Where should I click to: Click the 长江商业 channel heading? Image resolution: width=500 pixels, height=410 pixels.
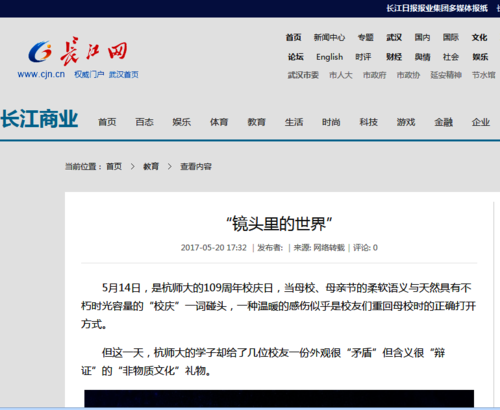(39, 119)
